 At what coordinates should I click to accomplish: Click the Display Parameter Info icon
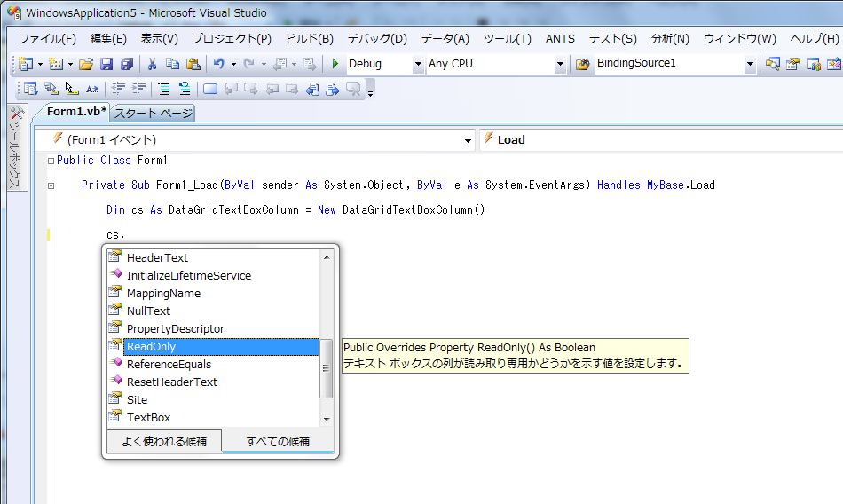(51, 89)
